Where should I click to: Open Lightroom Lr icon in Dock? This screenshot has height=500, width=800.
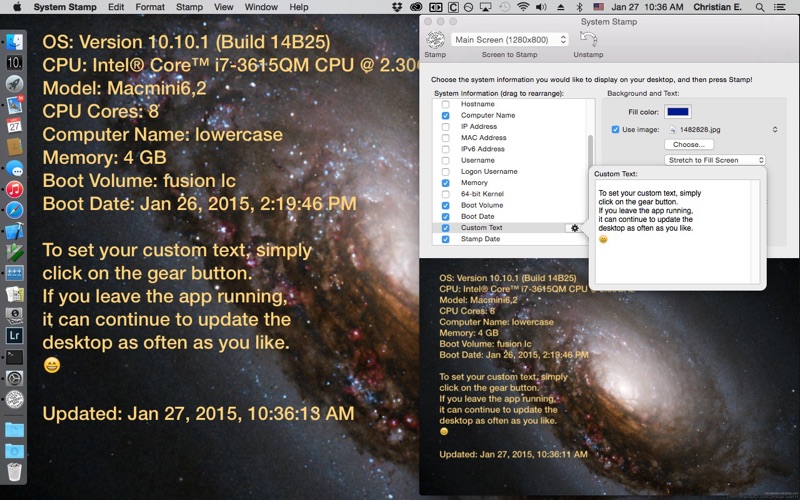pyautogui.click(x=14, y=335)
